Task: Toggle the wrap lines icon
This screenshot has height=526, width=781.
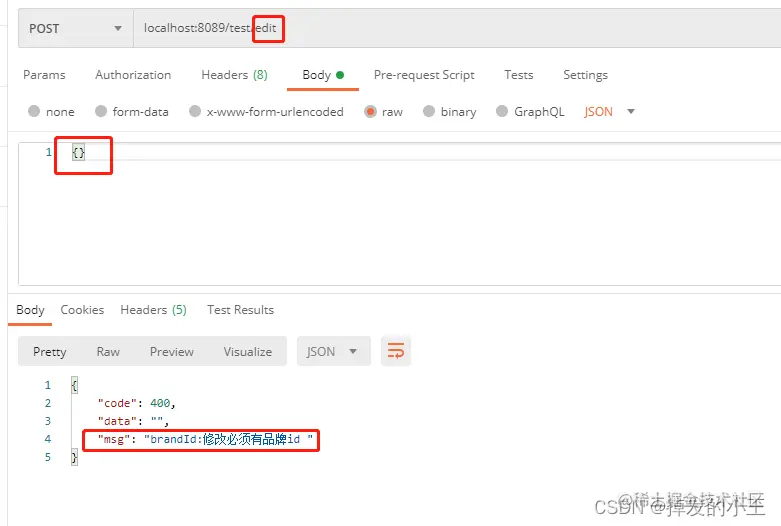Action: 396,351
